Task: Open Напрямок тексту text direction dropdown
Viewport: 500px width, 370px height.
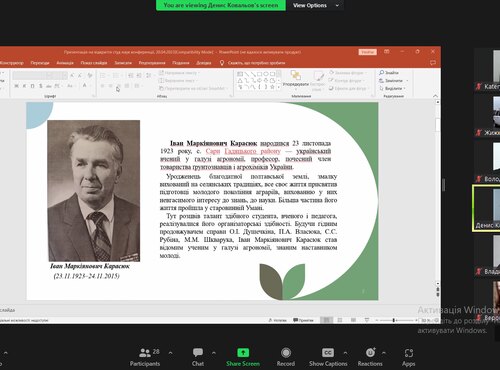Action: [x=179, y=73]
